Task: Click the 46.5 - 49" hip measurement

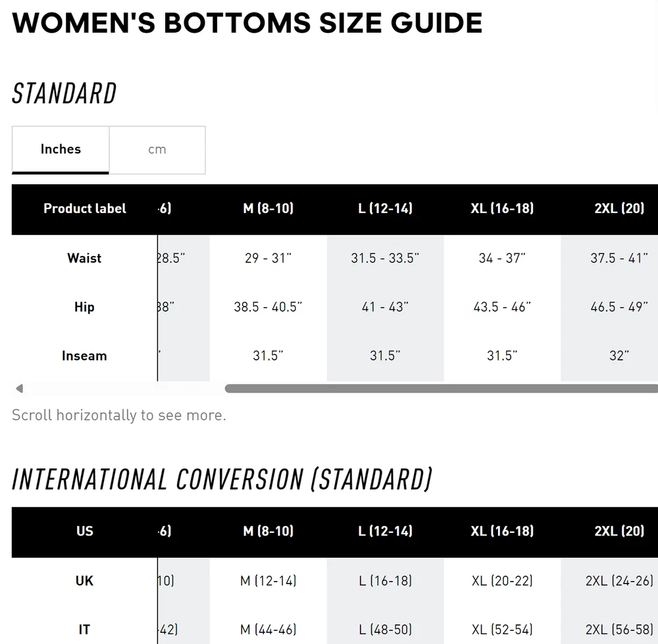Action: [x=619, y=307]
